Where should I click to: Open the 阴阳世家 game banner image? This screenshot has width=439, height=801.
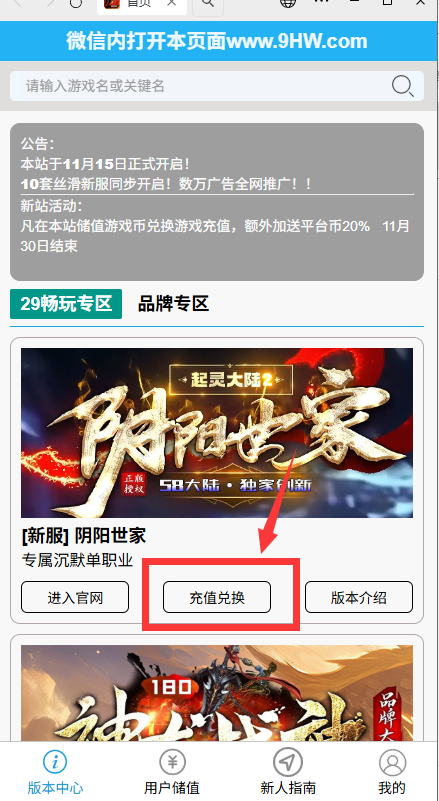coord(217,433)
